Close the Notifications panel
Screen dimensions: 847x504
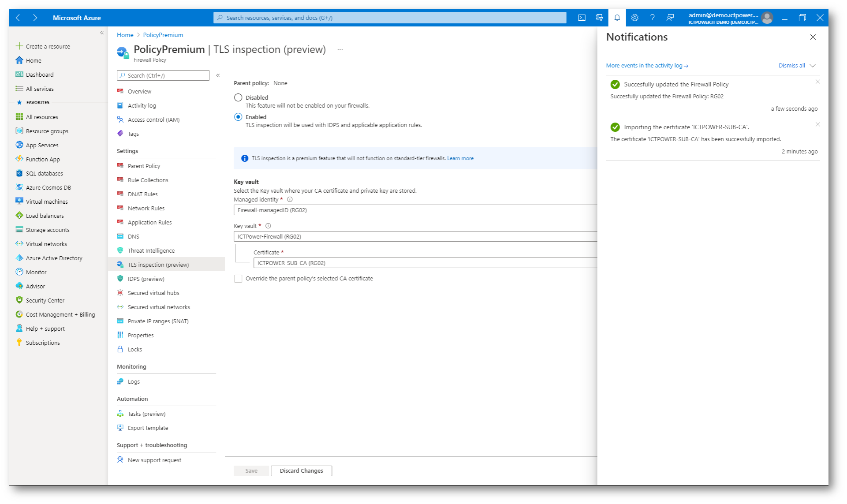[813, 37]
